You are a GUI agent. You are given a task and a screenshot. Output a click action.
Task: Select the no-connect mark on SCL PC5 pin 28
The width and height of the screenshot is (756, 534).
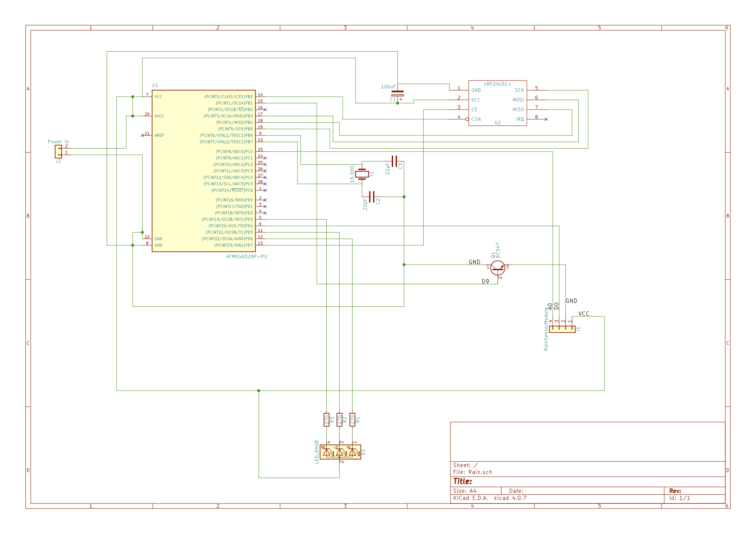[x=265, y=184]
